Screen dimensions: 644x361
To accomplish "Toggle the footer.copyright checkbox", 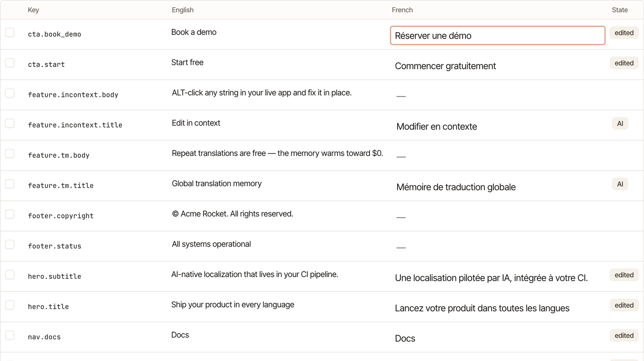I will (9, 214).
